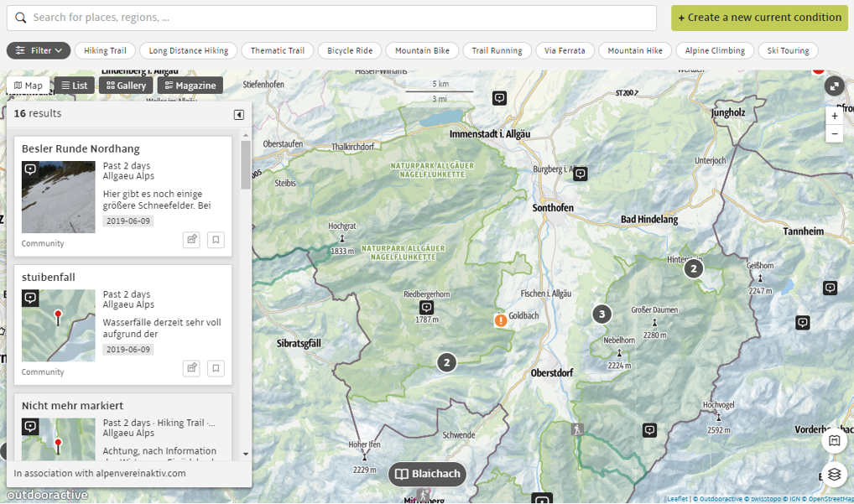Share the stuibenfall condition report
854x504 pixels.
coord(191,368)
